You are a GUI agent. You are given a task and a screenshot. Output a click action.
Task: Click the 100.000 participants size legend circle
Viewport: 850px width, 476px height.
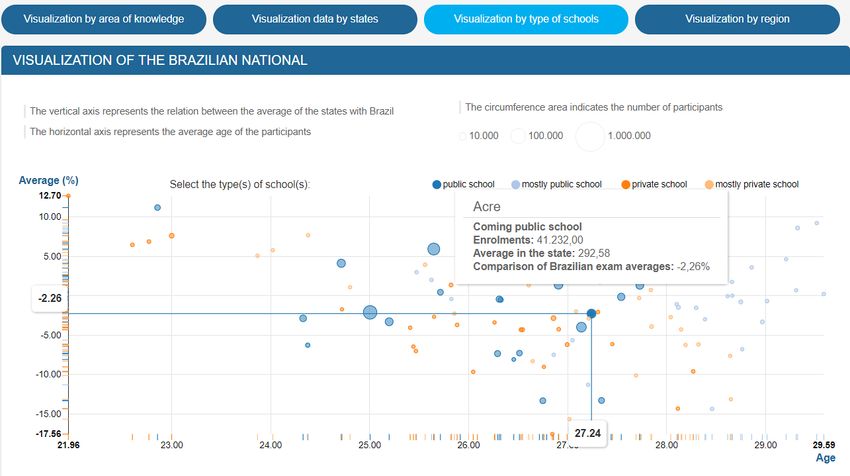click(x=518, y=136)
